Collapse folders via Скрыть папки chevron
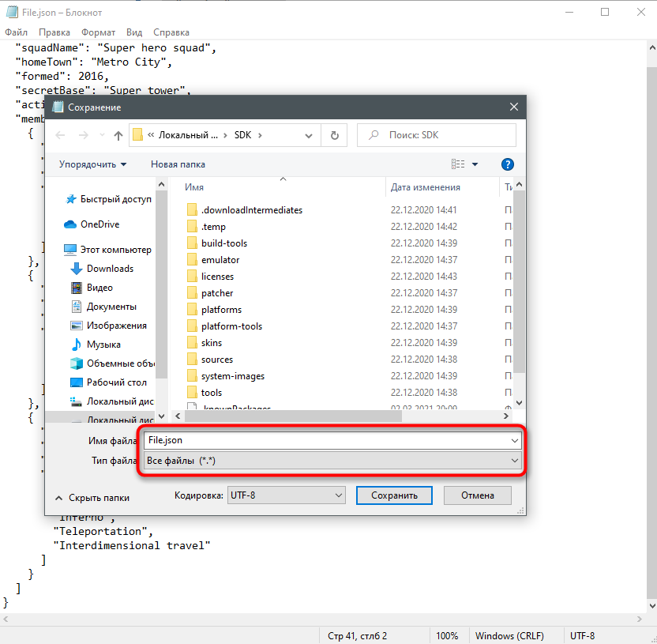 coord(58,498)
